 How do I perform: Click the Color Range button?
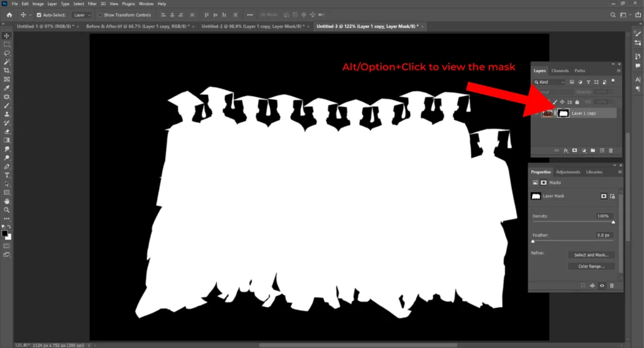tap(591, 266)
